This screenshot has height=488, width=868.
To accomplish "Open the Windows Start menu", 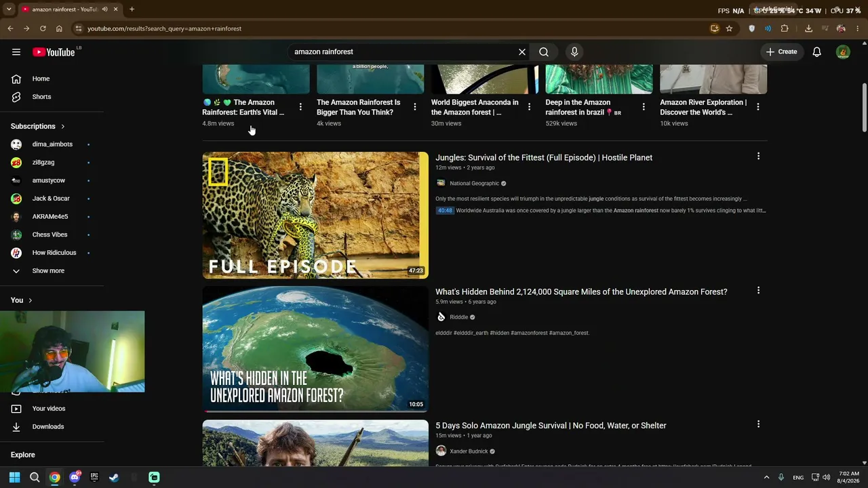I will (15, 477).
